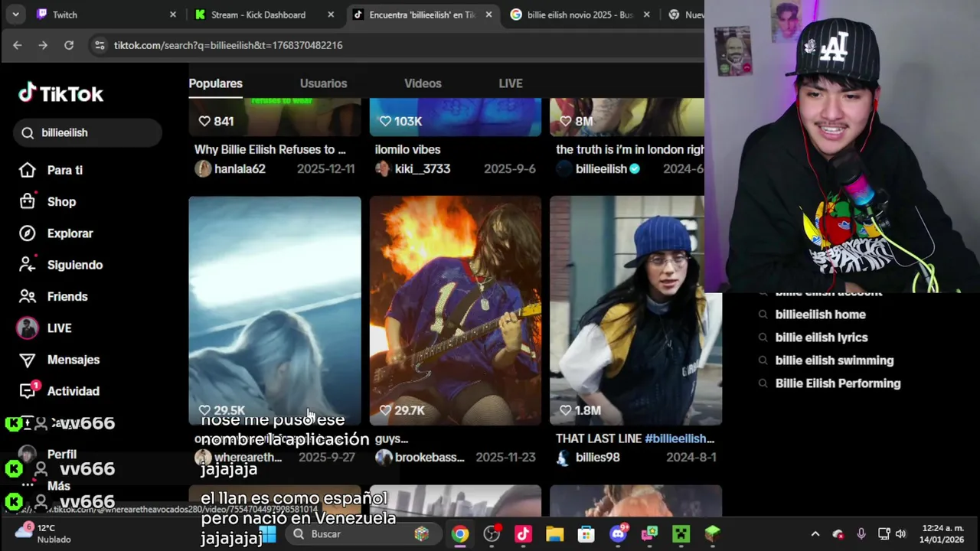This screenshot has width=980, height=551.
Task: Open Windows Start menu
Action: [x=268, y=533]
